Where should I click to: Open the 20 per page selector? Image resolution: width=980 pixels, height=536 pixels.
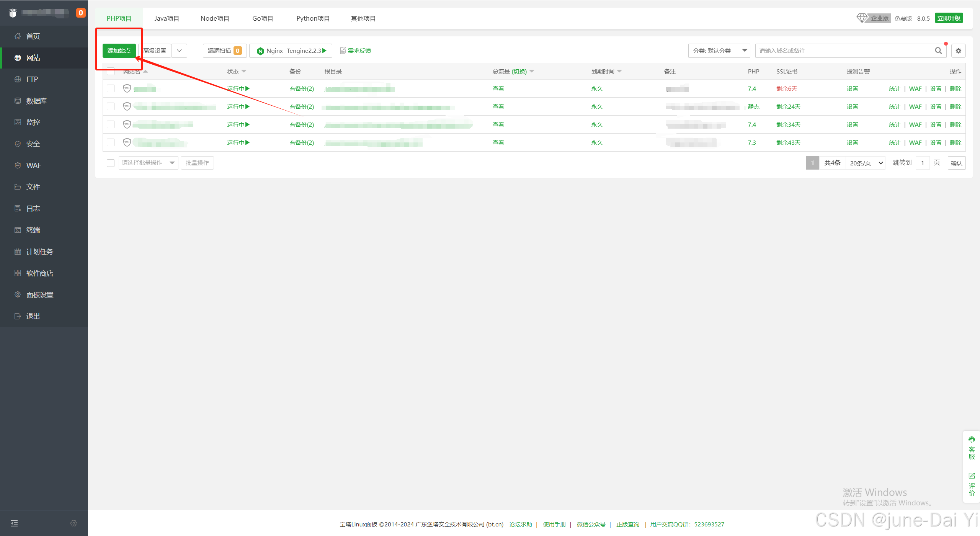coord(866,163)
